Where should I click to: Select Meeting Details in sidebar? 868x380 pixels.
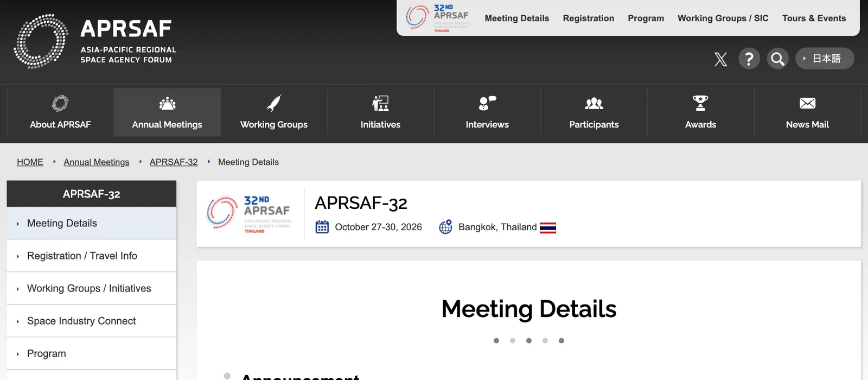[92, 223]
